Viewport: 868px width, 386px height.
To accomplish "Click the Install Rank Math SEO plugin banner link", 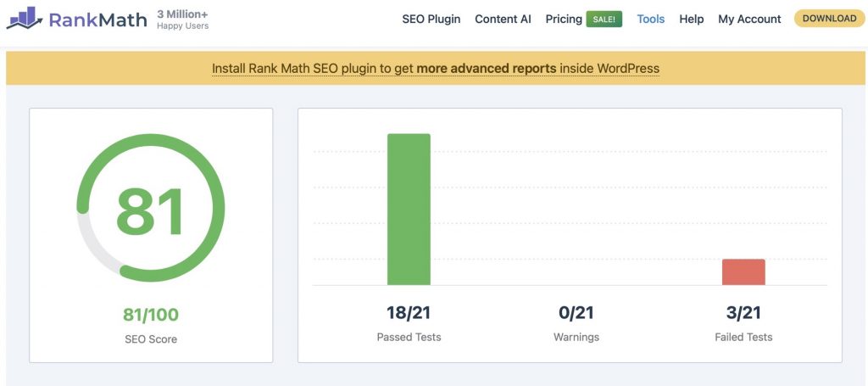I will point(435,69).
